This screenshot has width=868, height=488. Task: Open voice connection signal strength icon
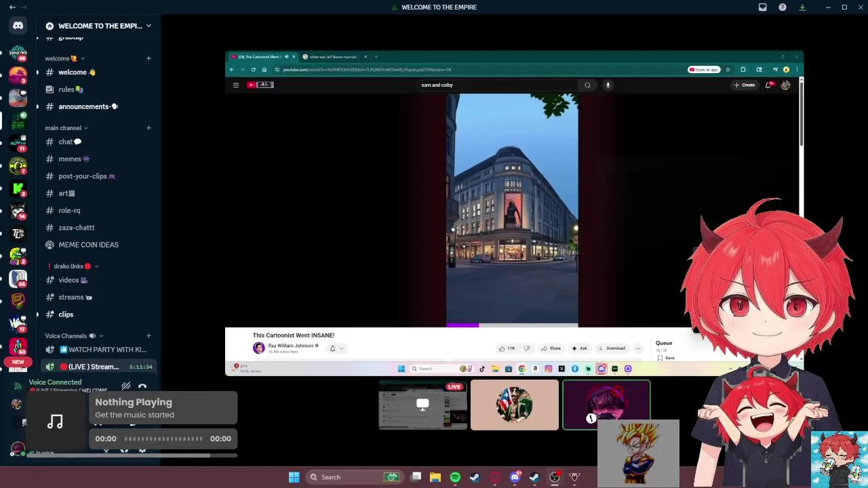point(18,386)
